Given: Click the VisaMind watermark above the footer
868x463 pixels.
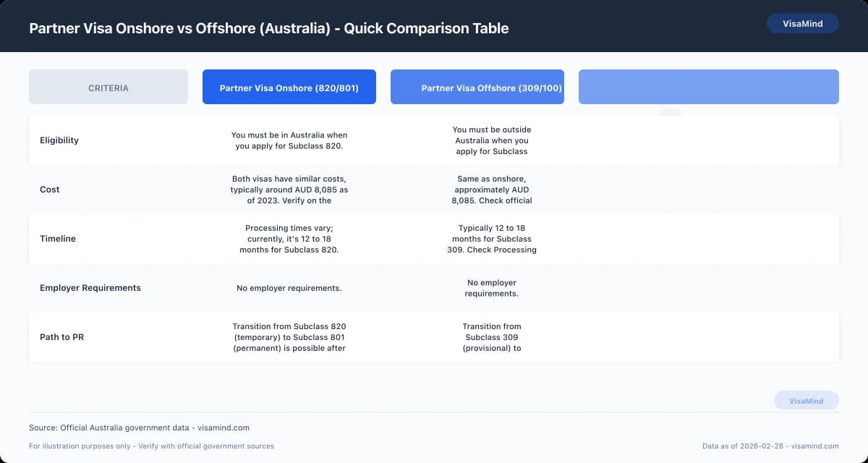Looking at the screenshot, I should (x=807, y=400).
